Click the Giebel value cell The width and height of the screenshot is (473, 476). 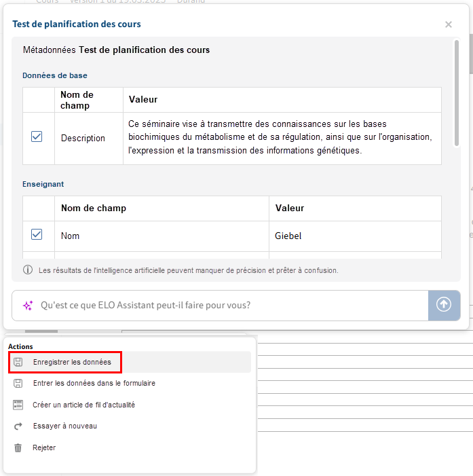pyautogui.click(x=355, y=236)
